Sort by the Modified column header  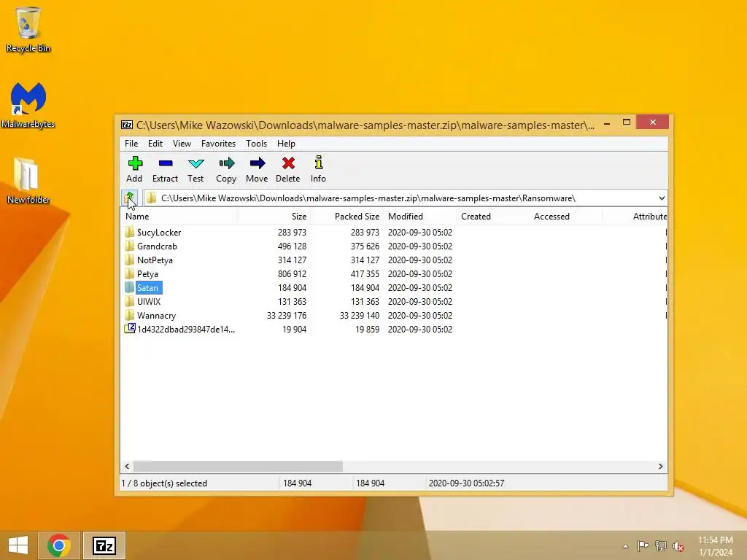click(x=419, y=216)
